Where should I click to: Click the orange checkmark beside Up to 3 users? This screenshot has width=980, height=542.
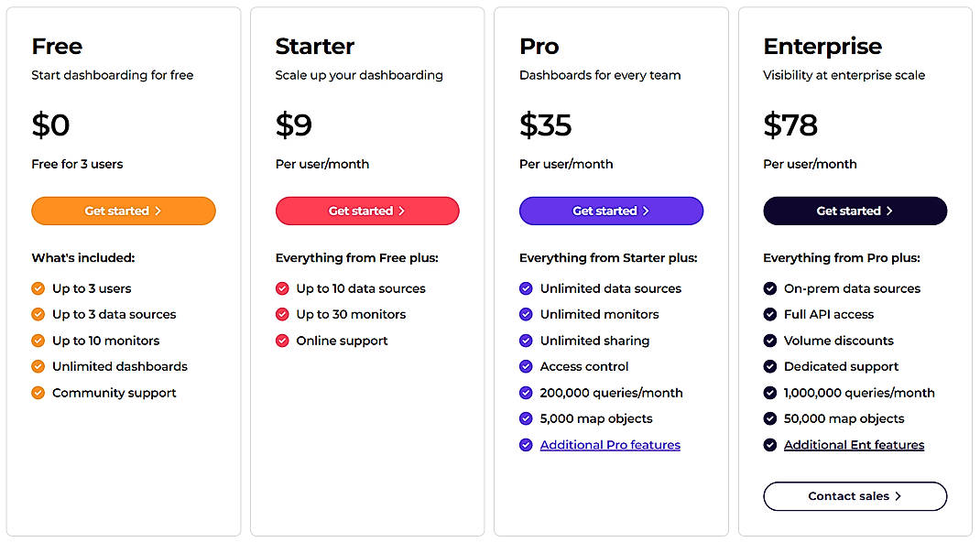point(38,288)
